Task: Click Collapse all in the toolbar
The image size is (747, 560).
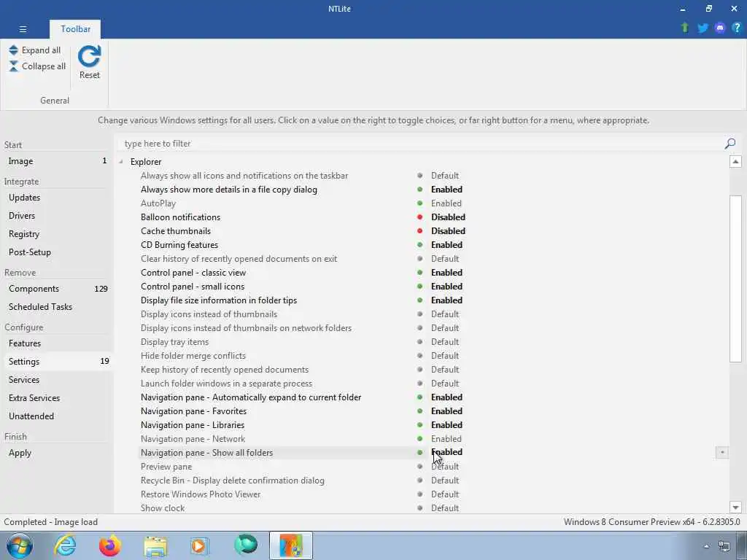Action: coord(37,66)
